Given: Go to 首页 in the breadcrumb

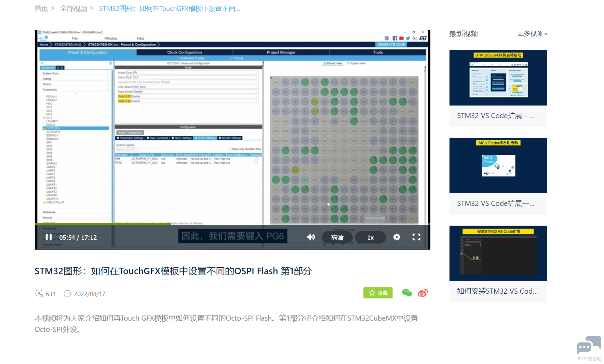Looking at the screenshot, I should [41, 9].
